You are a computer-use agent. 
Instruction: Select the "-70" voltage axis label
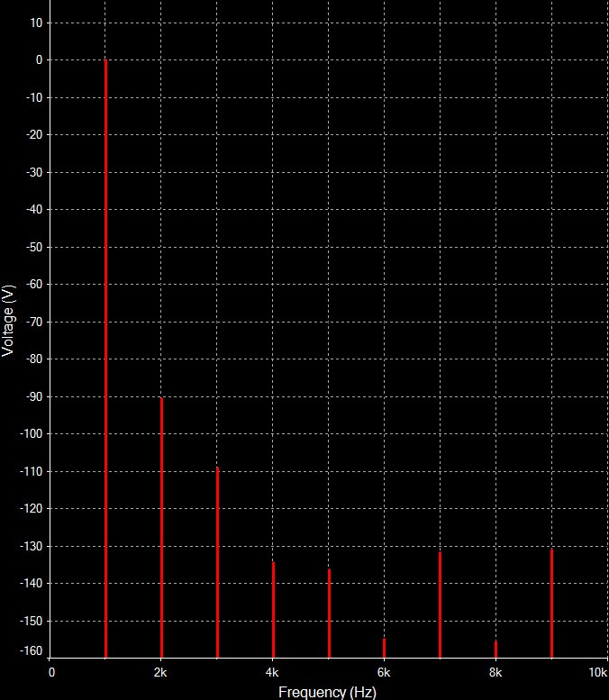pos(34,322)
